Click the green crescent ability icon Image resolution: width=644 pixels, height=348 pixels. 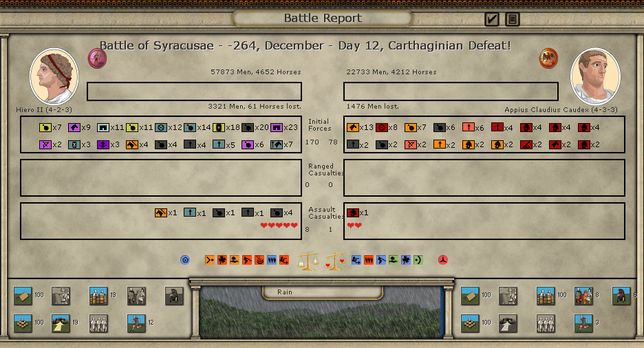(x=418, y=260)
